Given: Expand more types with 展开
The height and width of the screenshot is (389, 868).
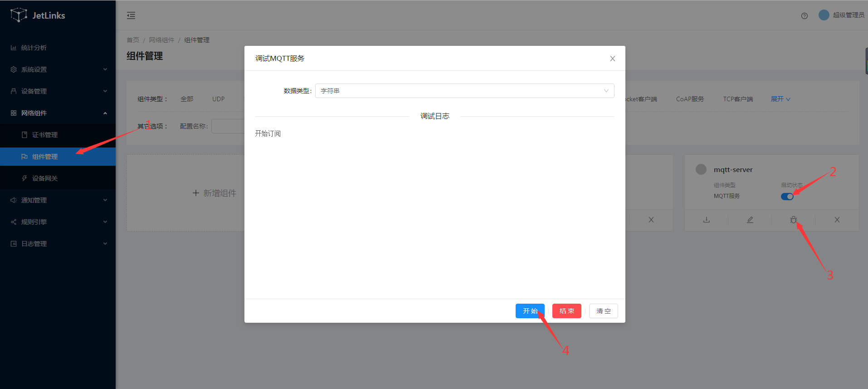Looking at the screenshot, I should pyautogui.click(x=780, y=99).
